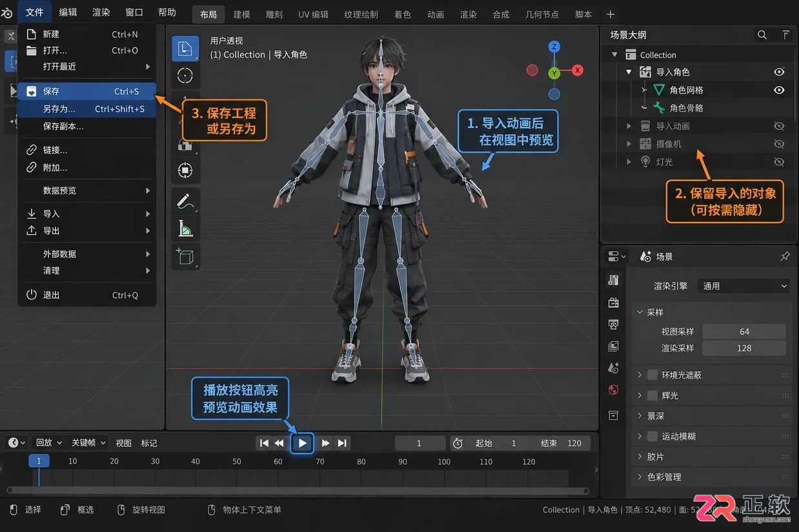
Task: Pin the properties editor context
Action: coord(785,256)
